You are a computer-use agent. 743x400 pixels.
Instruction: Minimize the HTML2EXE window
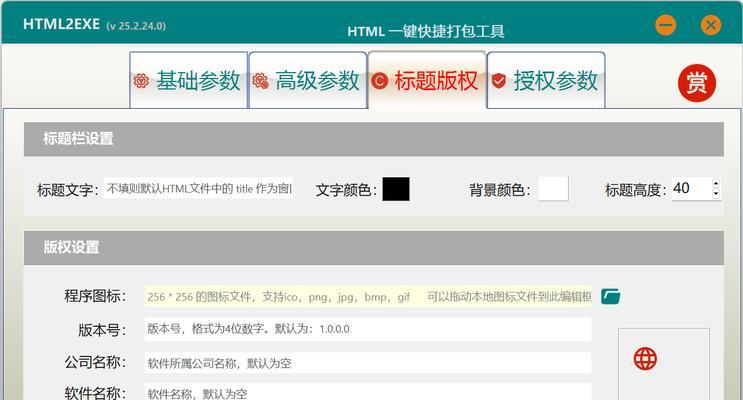pos(665,25)
